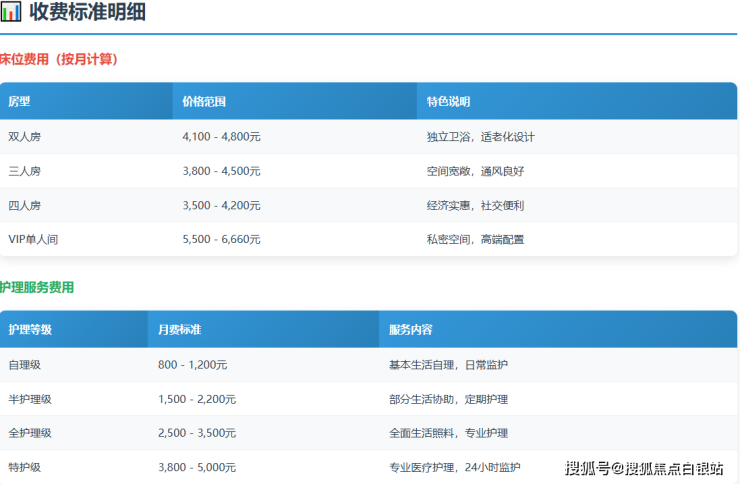Click the 床位费用（按月计算）section heading

click(x=59, y=59)
